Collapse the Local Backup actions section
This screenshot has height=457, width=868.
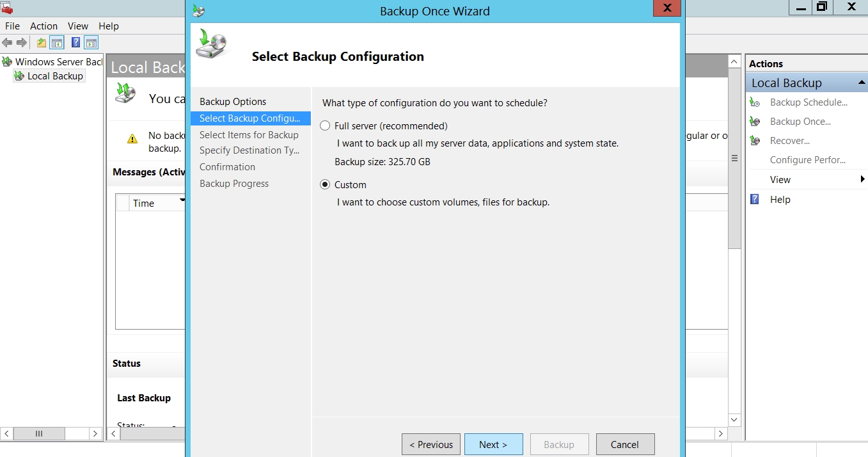[x=861, y=83]
